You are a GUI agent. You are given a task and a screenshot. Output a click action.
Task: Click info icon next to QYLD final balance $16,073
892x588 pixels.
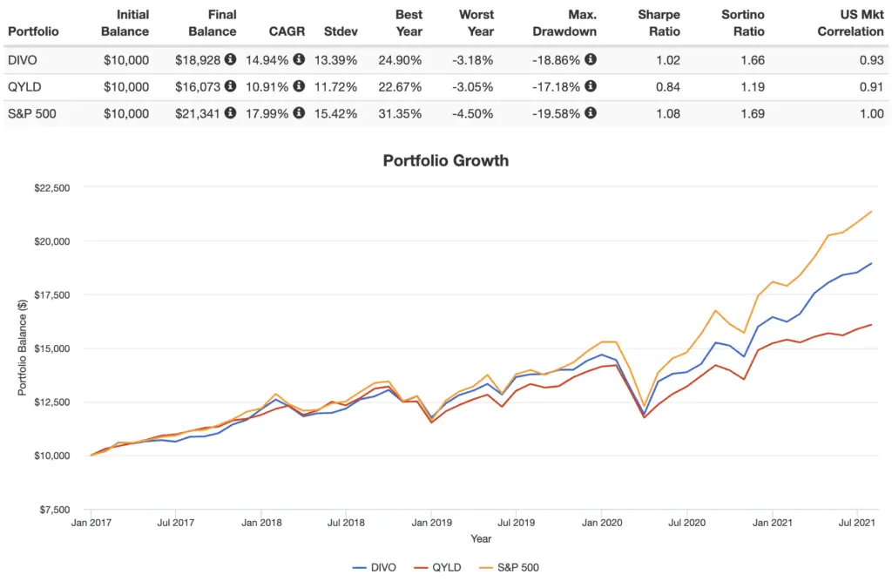point(230,86)
